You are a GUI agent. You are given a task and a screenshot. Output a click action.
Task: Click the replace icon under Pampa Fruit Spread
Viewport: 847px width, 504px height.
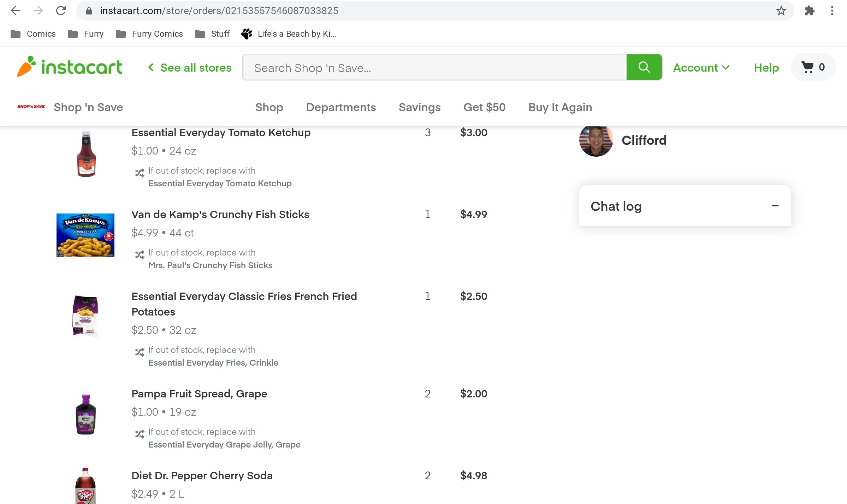coord(140,434)
